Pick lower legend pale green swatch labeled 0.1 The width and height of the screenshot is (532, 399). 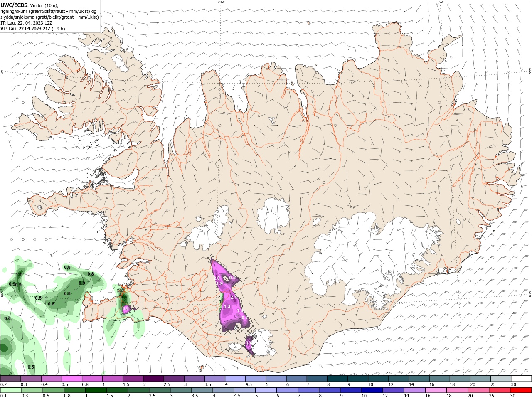pos(10,390)
